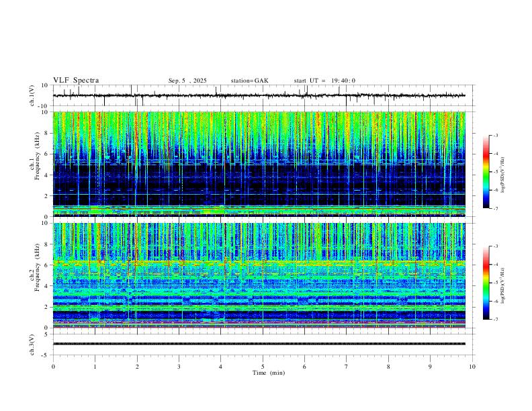Click the ch.1 "Frequency (kHz)" axis label

pos(37,156)
